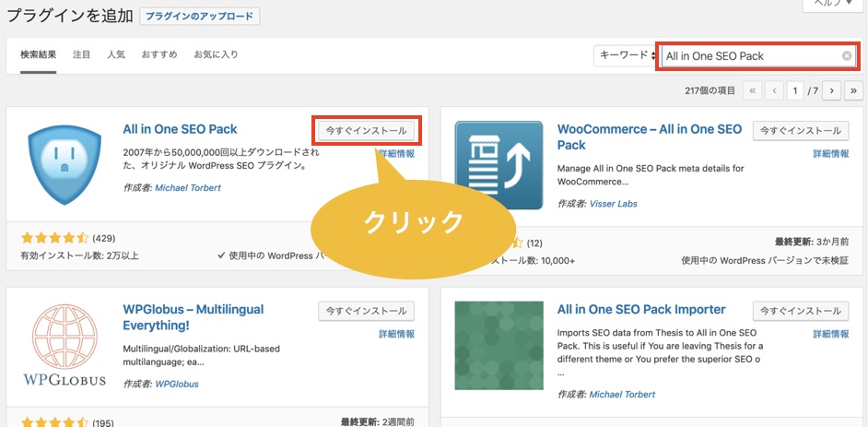View 詳細情報 for SEO Pack Importer
The image size is (868, 427).
[x=831, y=334]
